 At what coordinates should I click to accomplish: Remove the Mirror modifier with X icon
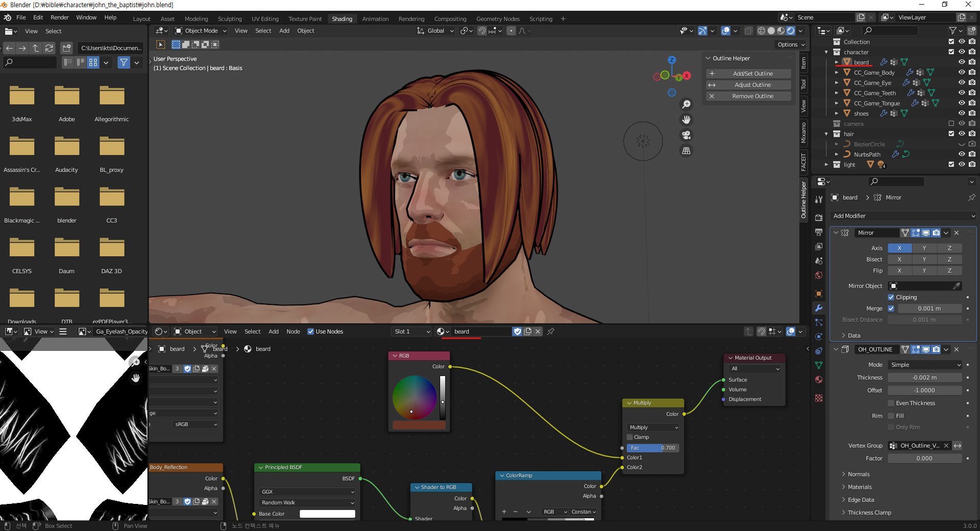956,233
